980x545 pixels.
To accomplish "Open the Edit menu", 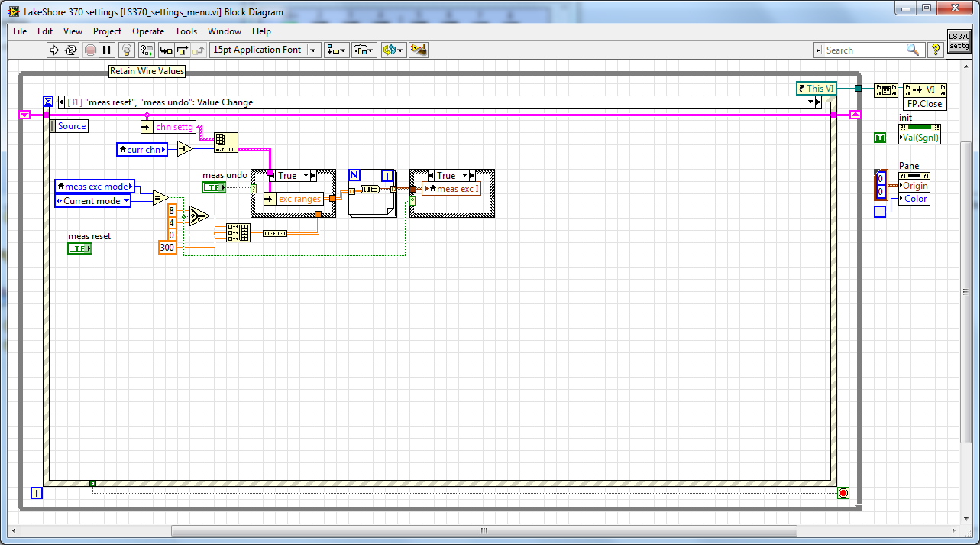I will [45, 31].
